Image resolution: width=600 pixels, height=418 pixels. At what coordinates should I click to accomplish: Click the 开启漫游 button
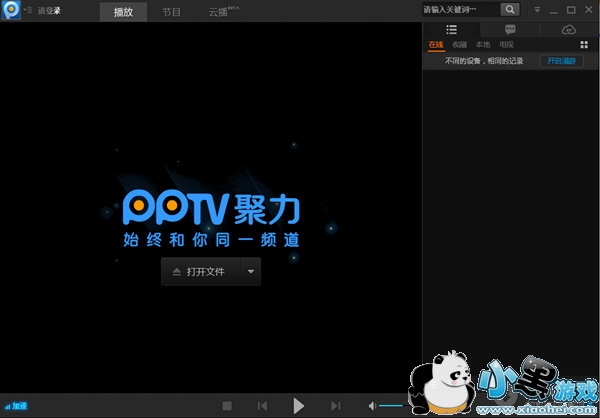click(x=562, y=61)
